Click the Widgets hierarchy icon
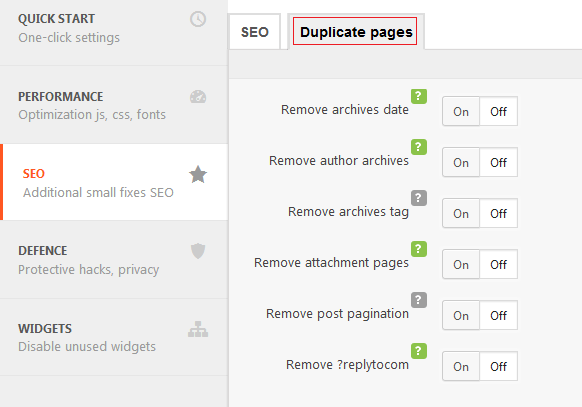 [x=198, y=329]
